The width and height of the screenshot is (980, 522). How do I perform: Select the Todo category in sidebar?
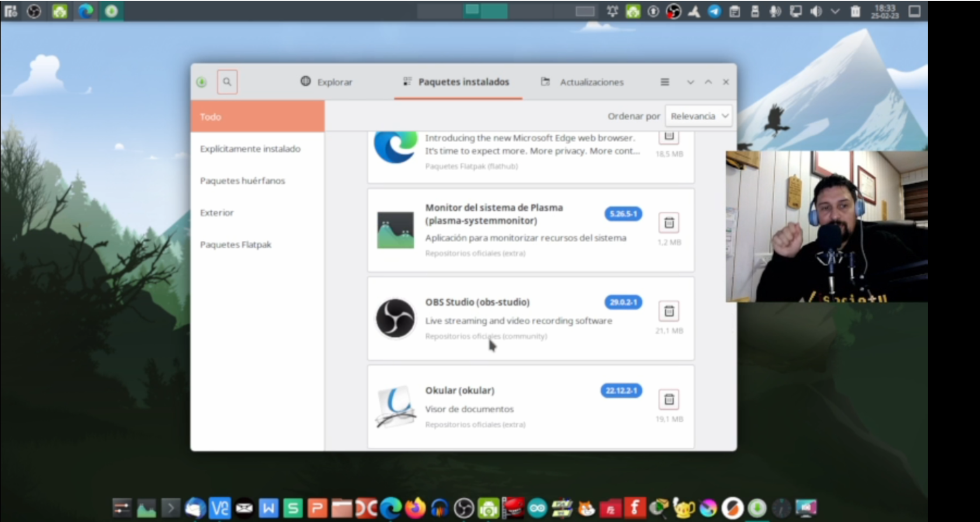(x=258, y=116)
